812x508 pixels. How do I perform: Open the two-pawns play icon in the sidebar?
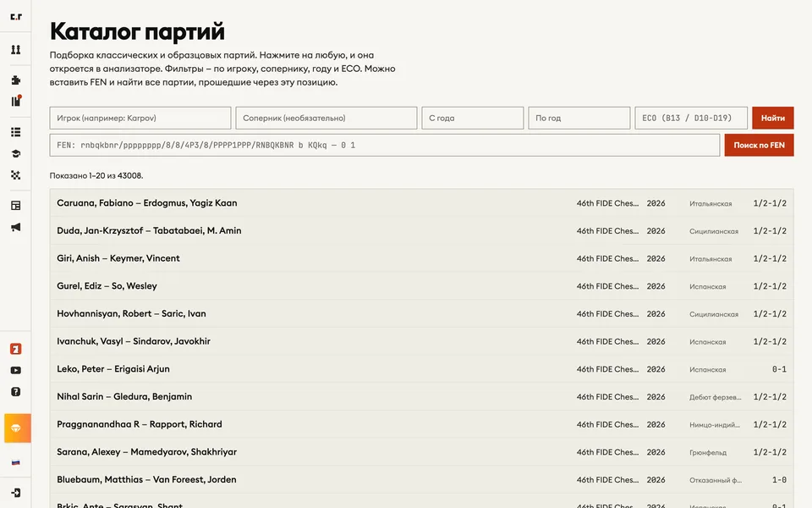[x=16, y=49]
